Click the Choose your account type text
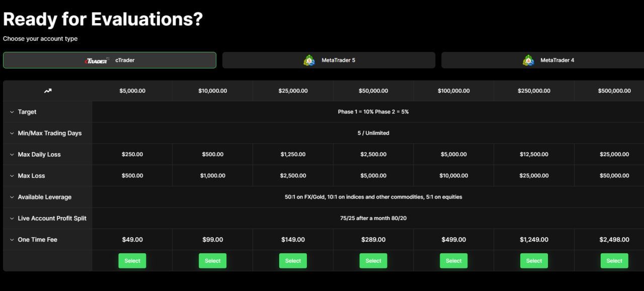This screenshot has width=644, height=291. 40,39
